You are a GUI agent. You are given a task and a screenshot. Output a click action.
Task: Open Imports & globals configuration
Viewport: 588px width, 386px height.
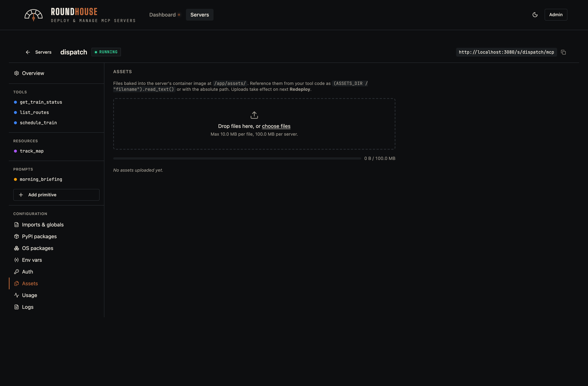pos(56,225)
